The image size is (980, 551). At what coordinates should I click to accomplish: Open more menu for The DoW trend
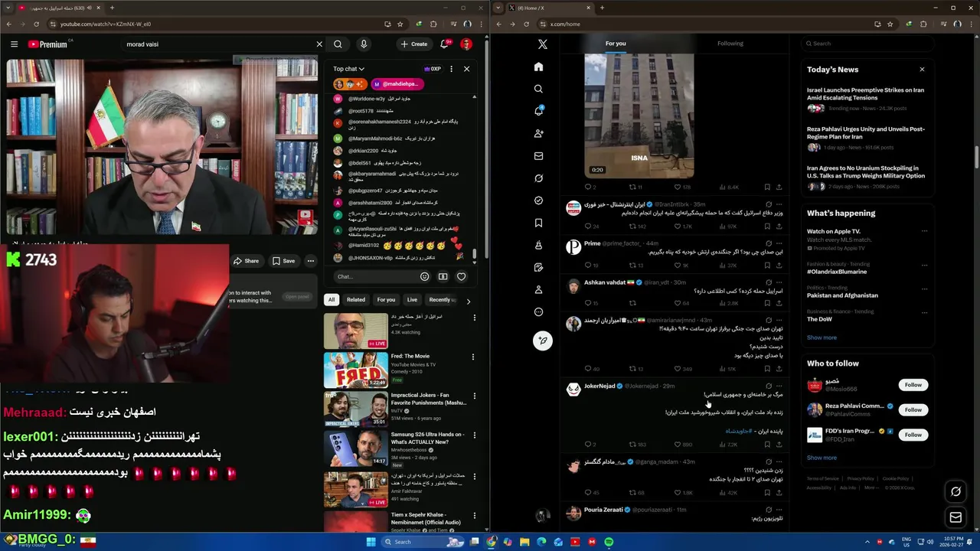(924, 312)
